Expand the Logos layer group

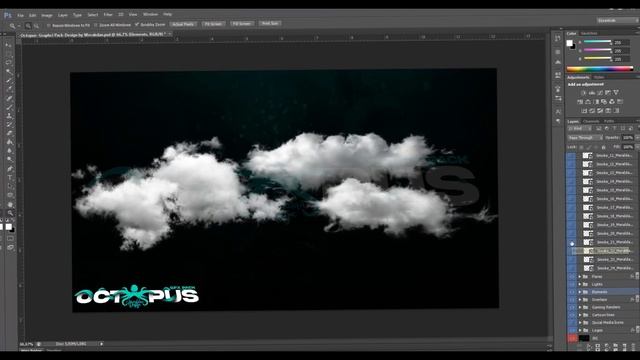coord(580,330)
